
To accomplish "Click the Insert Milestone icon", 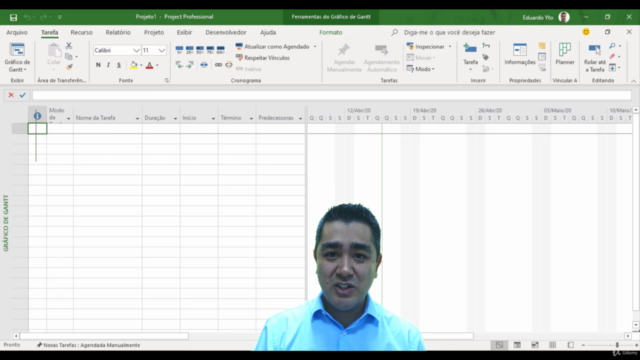I will 486,57.
